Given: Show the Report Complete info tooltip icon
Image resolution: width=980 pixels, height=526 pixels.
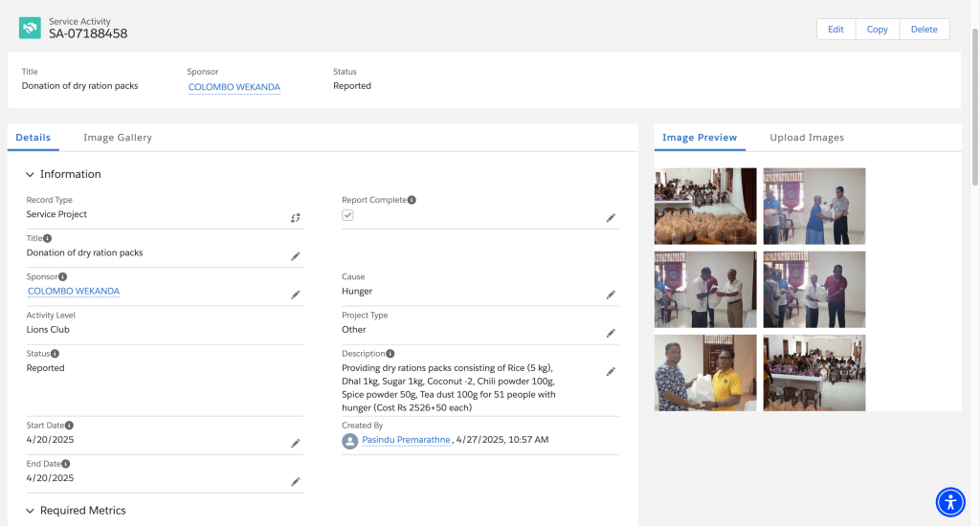Looking at the screenshot, I should click(x=412, y=200).
